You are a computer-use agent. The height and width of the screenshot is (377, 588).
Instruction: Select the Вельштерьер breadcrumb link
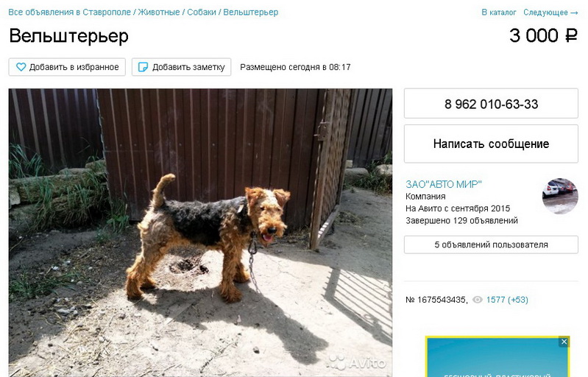tap(250, 13)
